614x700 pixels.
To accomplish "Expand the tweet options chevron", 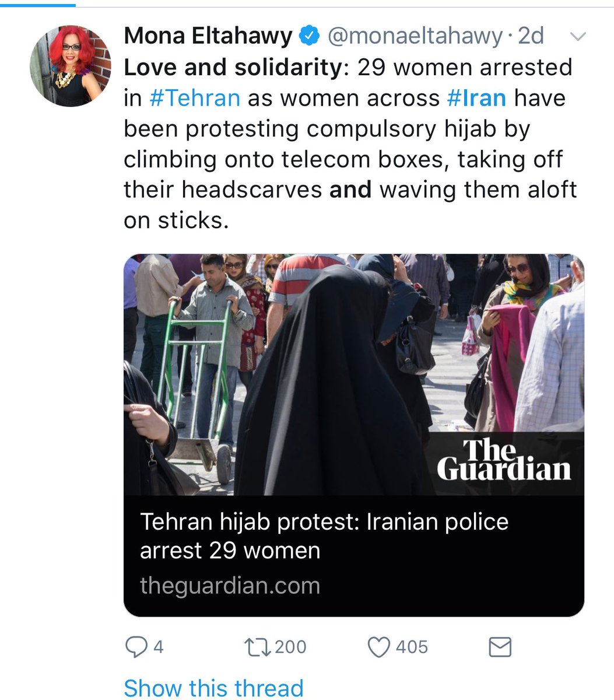I will tap(577, 37).
